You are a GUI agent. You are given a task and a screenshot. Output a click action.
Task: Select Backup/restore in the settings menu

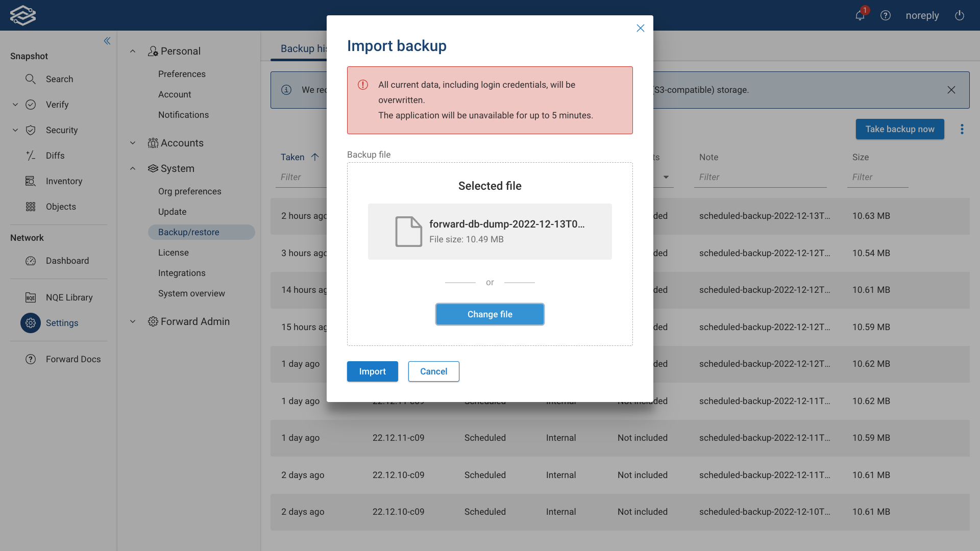188,232
